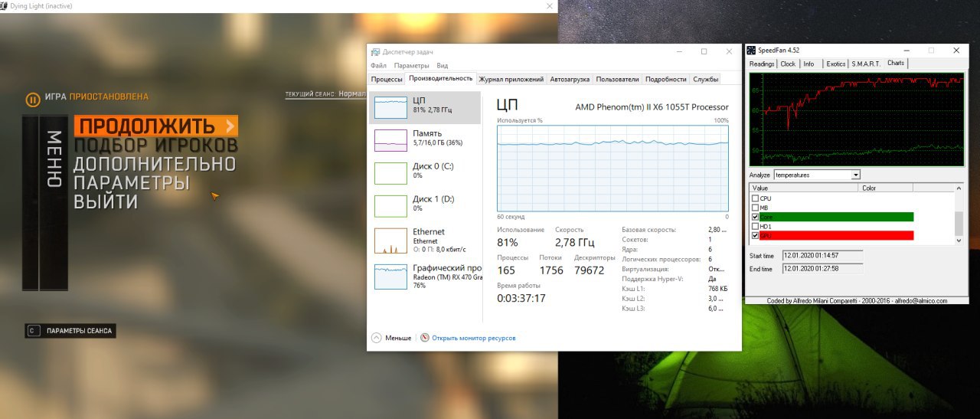Close the Dying Light window
The width and height of the screenshot is (980, 419).
(x=549, y=5)
